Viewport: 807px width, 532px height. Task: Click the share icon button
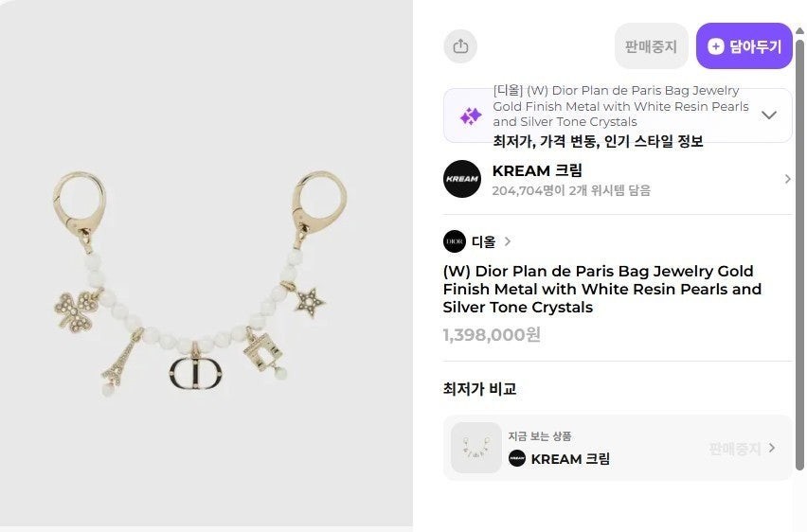(x=460, y=46)
